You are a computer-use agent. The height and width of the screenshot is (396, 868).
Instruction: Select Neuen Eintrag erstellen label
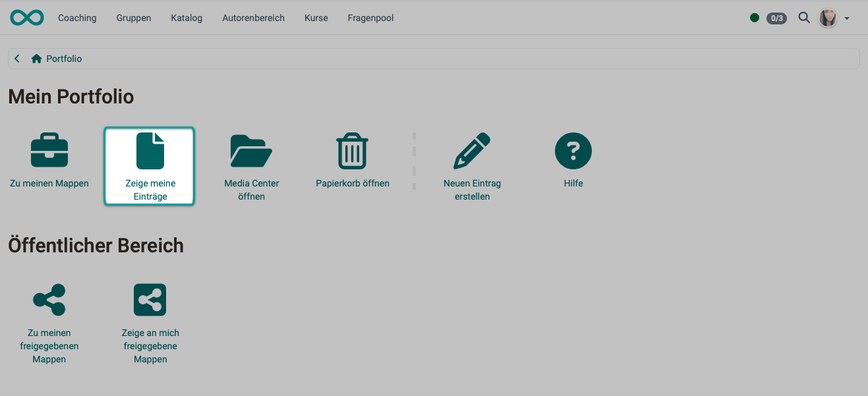pos(472,190)
